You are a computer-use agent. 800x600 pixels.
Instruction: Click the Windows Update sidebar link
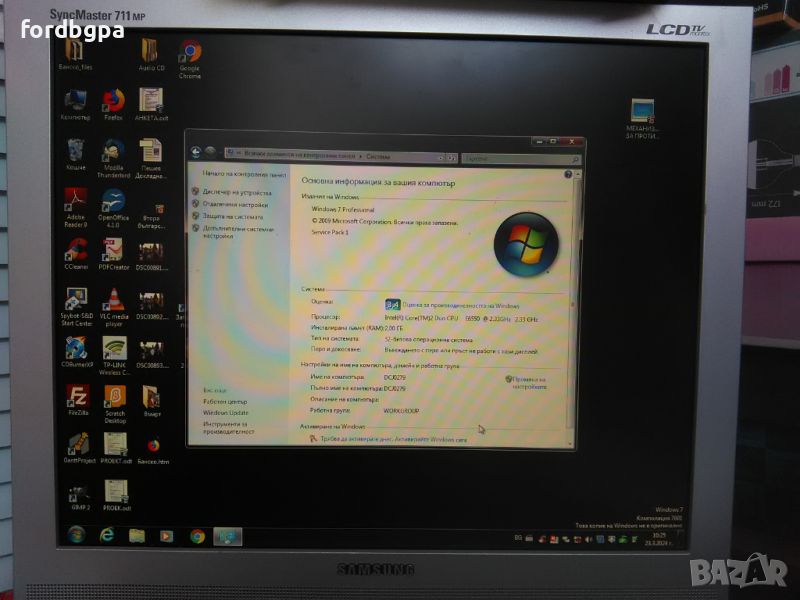226,412
